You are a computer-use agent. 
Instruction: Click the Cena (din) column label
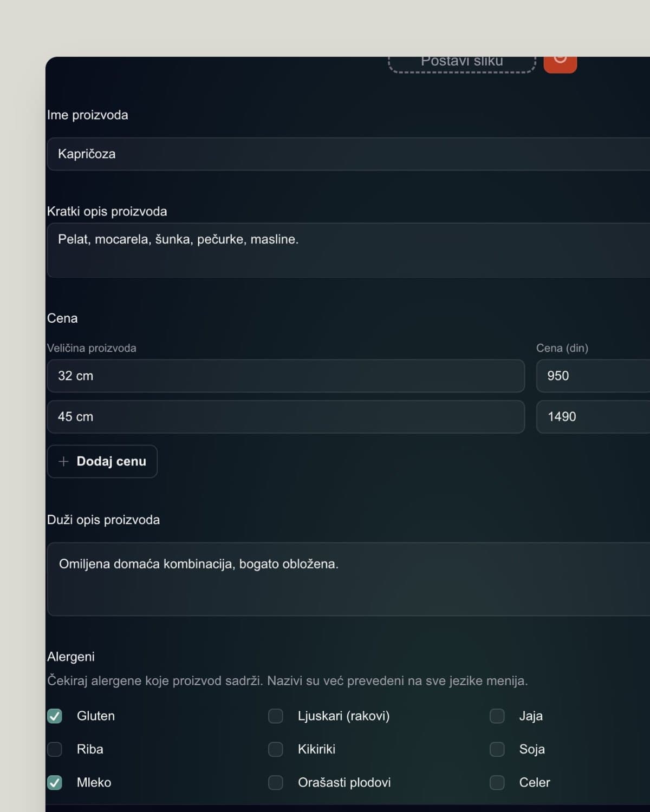(x=562, y=348)
